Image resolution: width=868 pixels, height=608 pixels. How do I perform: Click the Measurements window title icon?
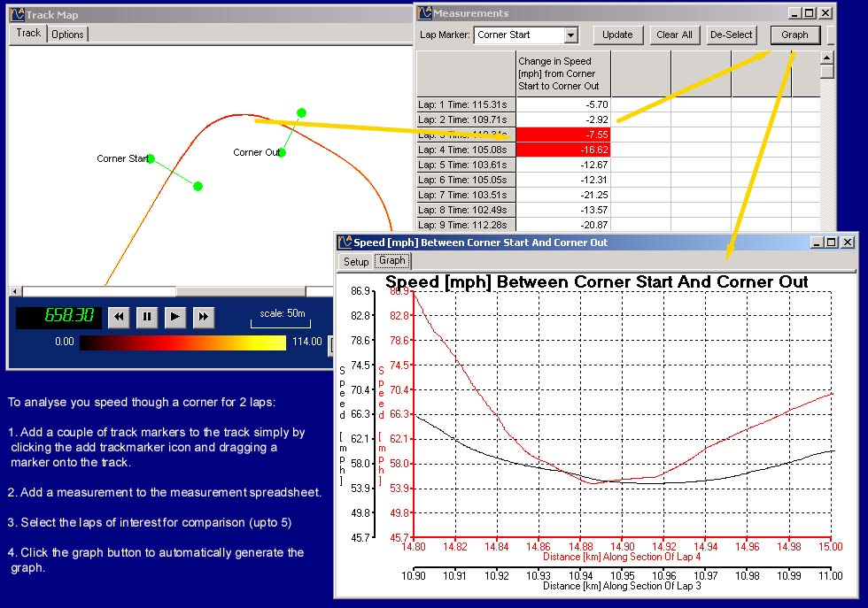click(424, 13)
